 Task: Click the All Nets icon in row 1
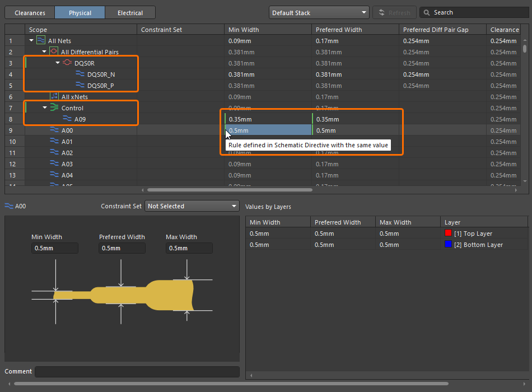pyautogui.click(x=41, y=40)
